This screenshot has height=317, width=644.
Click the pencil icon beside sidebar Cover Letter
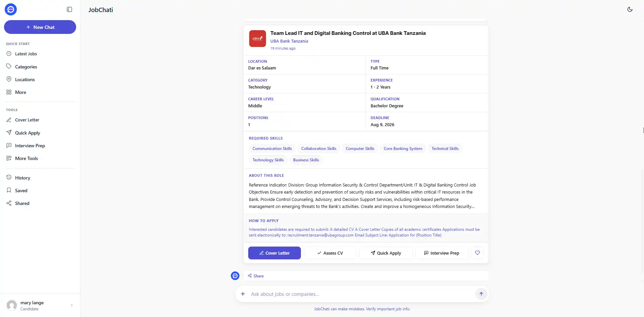[9, 120]
